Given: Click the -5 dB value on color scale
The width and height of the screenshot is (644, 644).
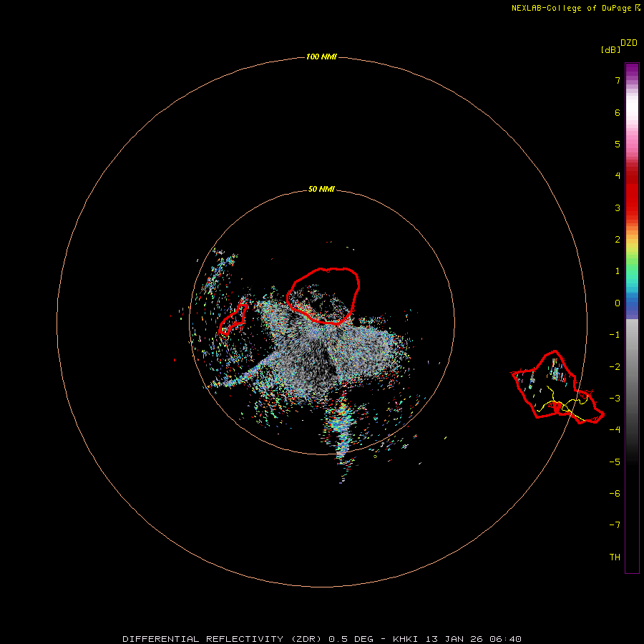Looking at the screenshot, I should 615,462.
